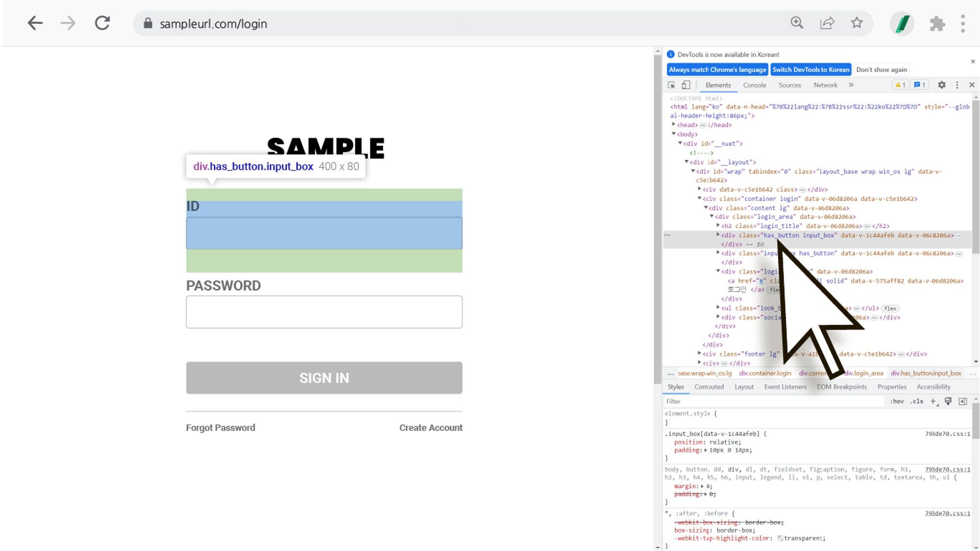Click the warnings count badge
The image size is (980, 551).
coord(900,85)
